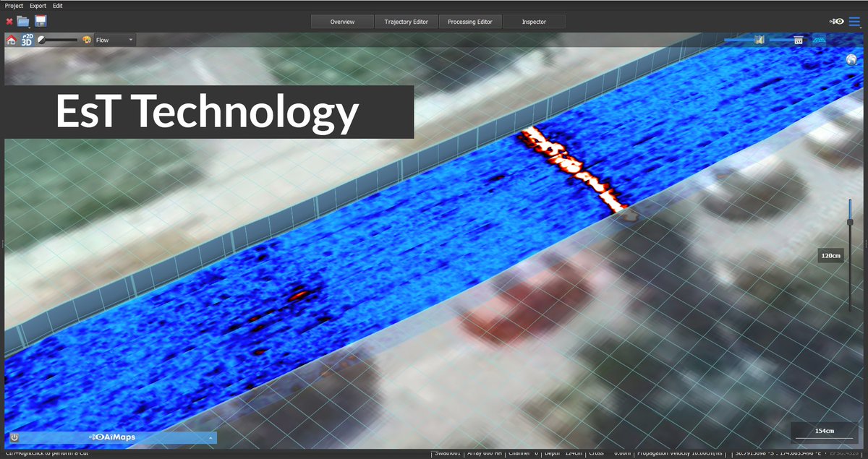Switch to the Processing Editor tab
868x459 pixels.
tap(470, 22)
